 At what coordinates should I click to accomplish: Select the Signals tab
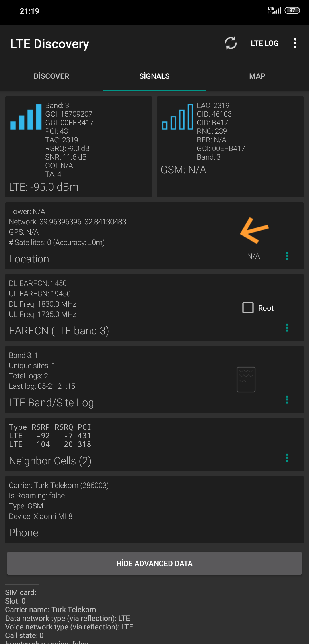(154, 76)
